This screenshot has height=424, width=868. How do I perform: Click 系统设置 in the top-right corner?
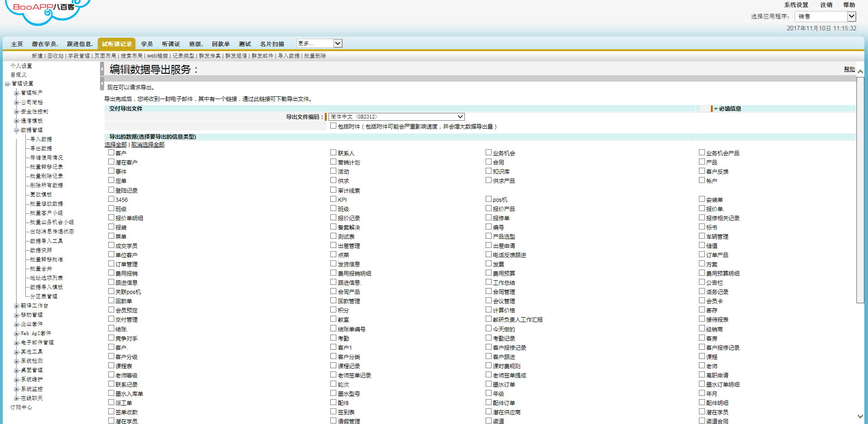click(796, 5)
